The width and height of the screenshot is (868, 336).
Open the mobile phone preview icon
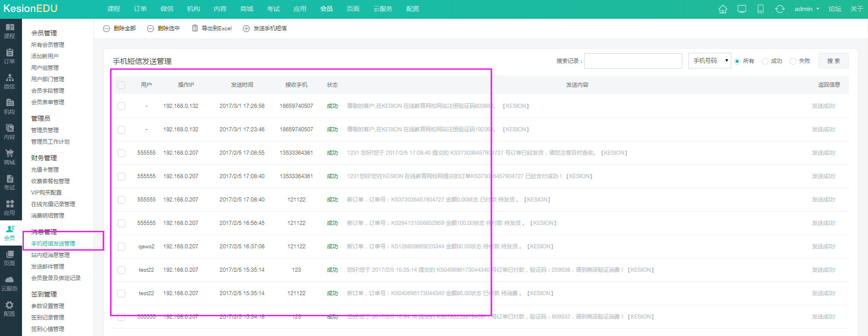(760, 9)
